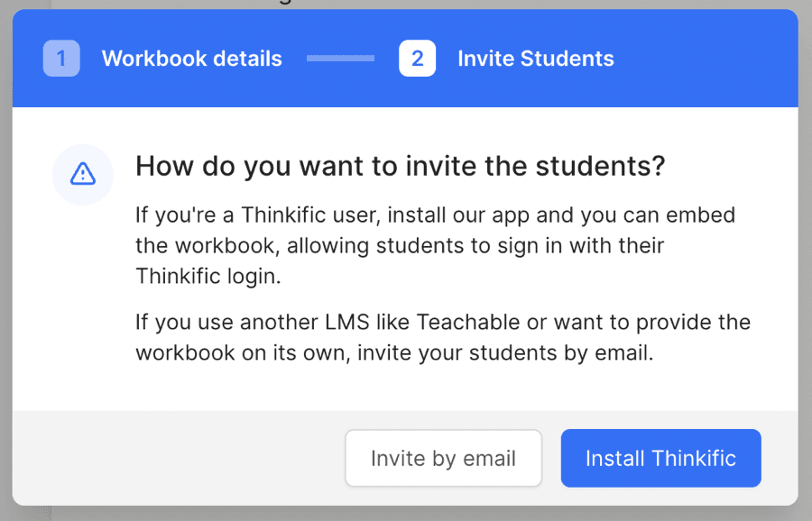Click the step 2 number badge
The image size is (812, 521).
417,59
